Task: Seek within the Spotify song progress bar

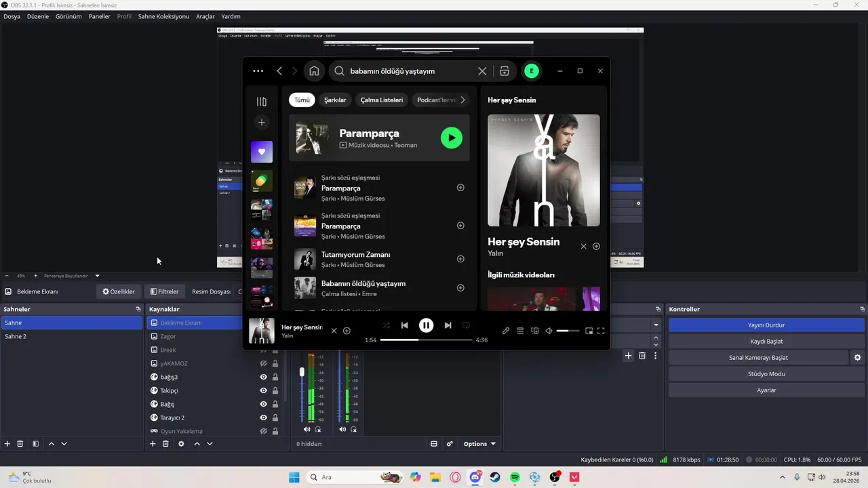Action: point(426,340)
